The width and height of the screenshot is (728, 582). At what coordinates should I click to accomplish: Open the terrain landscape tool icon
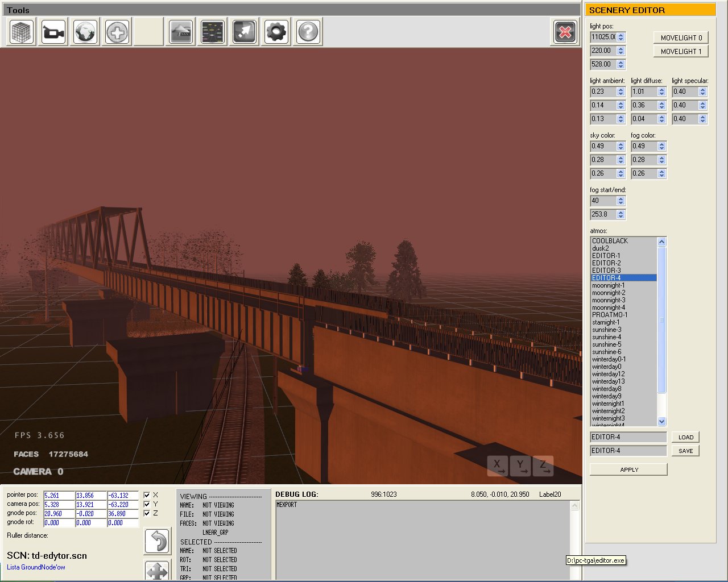pyautogui.click(x=181, y=32)
